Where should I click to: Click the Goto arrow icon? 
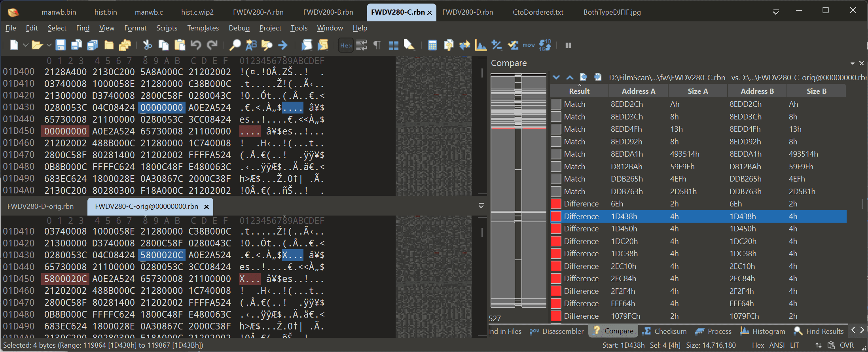[282, 45]
